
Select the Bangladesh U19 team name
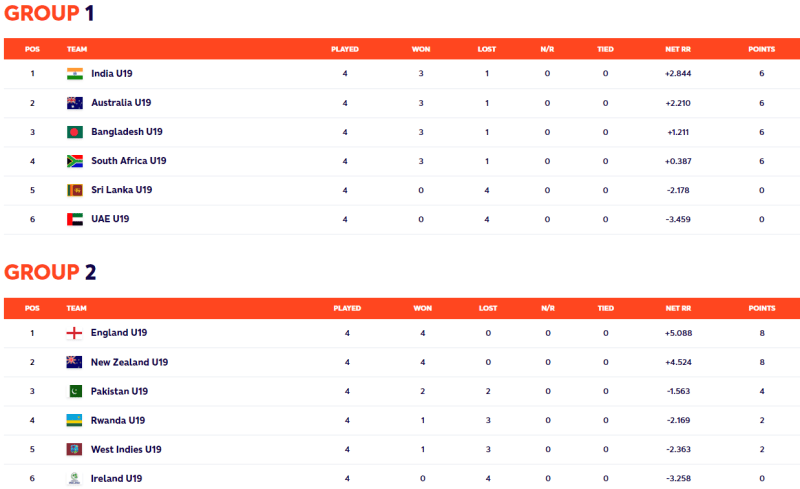coord(126,131)
